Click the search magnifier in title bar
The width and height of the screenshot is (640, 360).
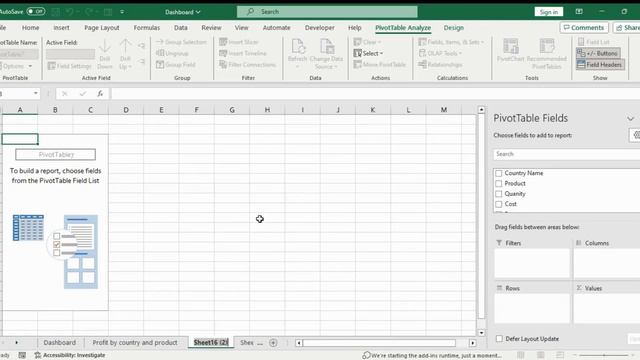click(250, 11)
